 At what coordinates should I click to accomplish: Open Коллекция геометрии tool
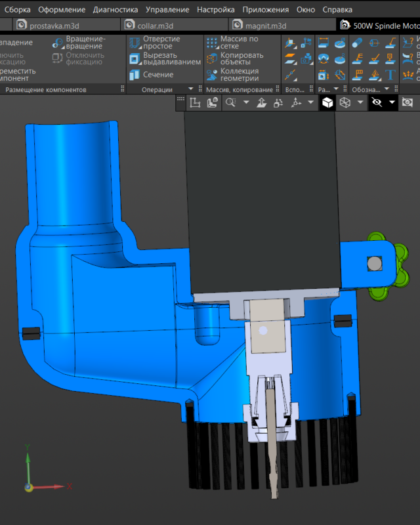[x=212, y=74]
